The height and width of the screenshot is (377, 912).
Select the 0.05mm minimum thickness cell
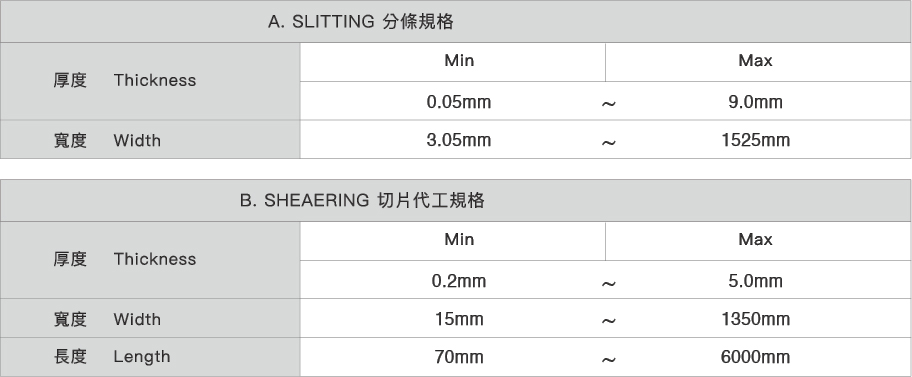point(459,102)
